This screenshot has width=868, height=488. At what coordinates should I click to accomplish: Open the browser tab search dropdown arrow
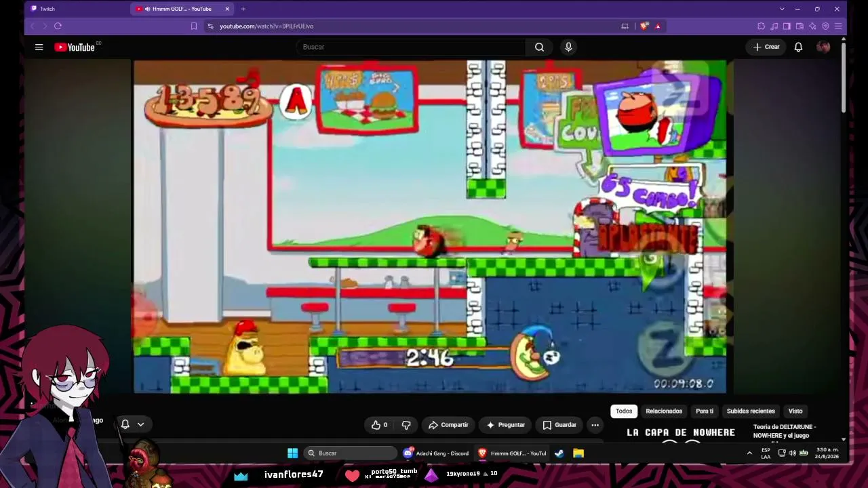coord(782,9)
